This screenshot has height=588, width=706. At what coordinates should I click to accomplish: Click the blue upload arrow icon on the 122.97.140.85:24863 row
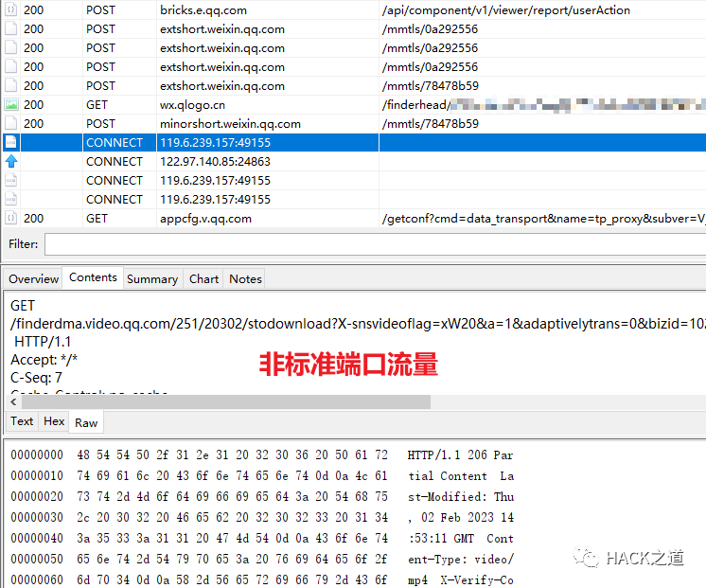[11, 161]
